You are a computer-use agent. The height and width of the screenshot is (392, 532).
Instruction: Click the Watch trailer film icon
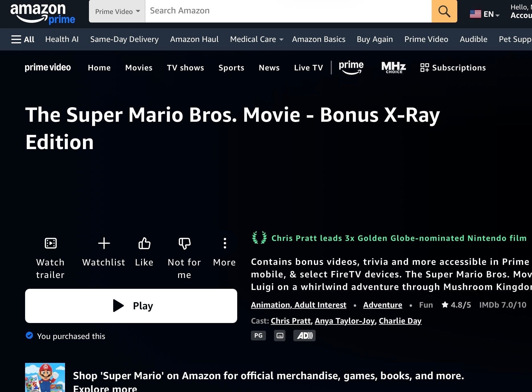coord(50,243)
